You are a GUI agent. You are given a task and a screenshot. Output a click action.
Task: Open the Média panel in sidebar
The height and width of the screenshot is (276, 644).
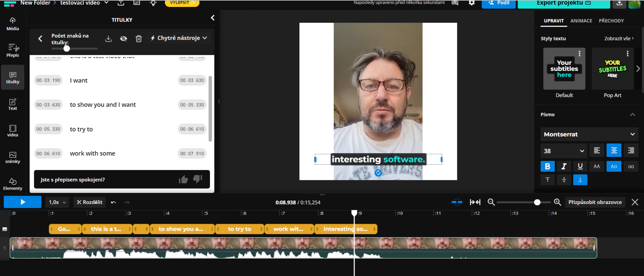(x=13, y=24)
